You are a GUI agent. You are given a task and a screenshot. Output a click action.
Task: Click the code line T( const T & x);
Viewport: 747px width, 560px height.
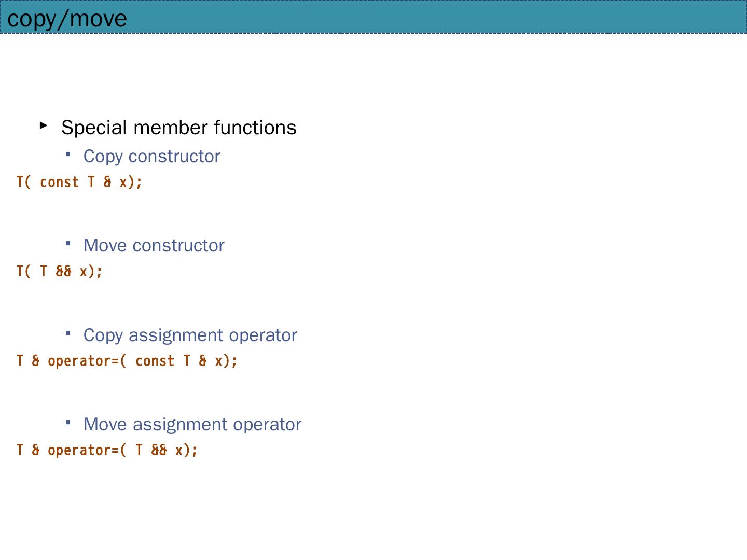(79, 182)
